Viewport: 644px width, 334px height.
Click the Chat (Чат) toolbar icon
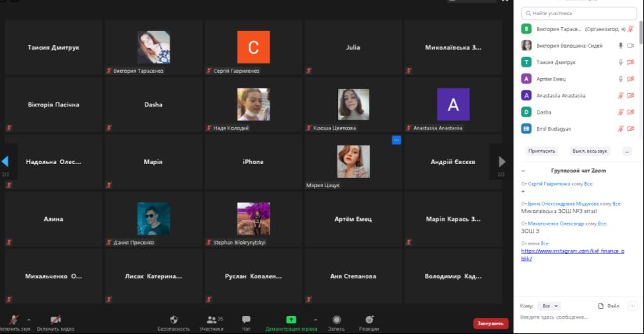coord(246,319)
